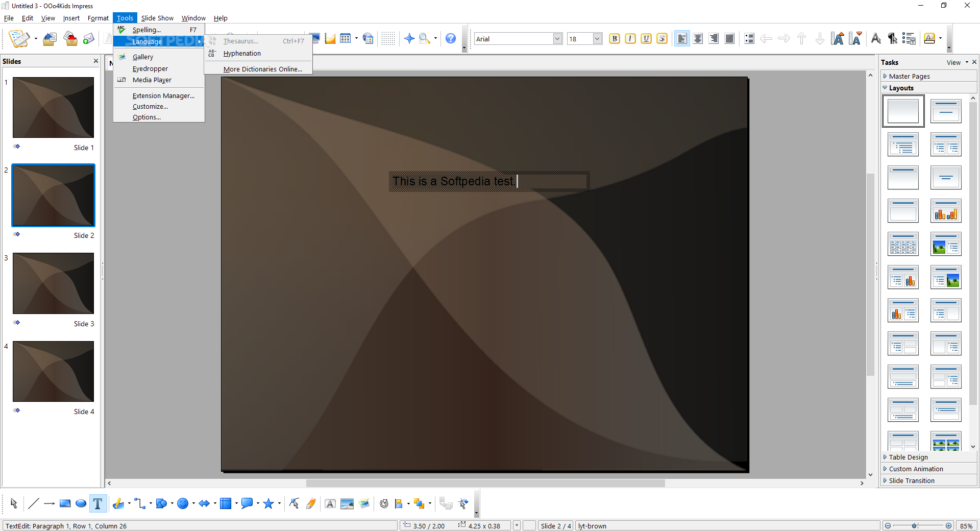Viewport: 980px width, 531px height.
Task: Expand the Master Pages section
Action: 929,76
